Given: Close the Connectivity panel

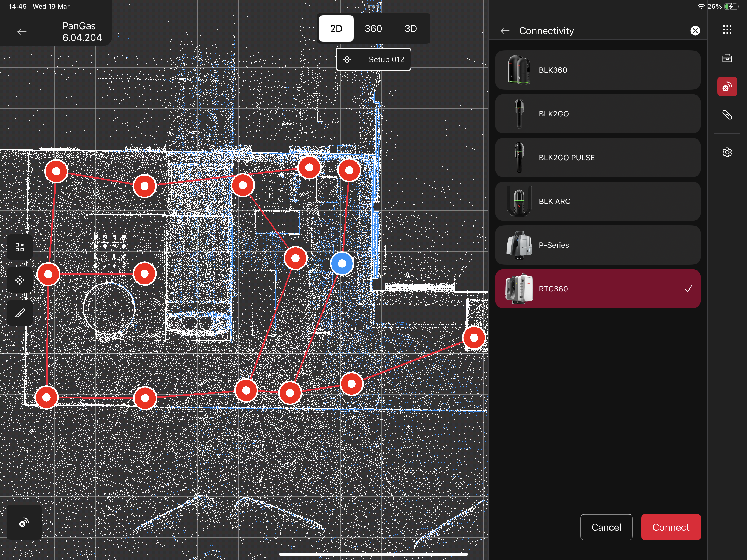Looking at the screenshot, I should tap(695, 31).
